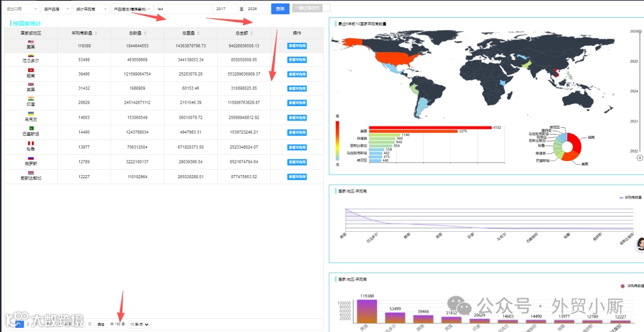Toggle the 一键过滤货代 switch
Screen dimensions: 644x332
pyautogui.click(x=311, y=8)
